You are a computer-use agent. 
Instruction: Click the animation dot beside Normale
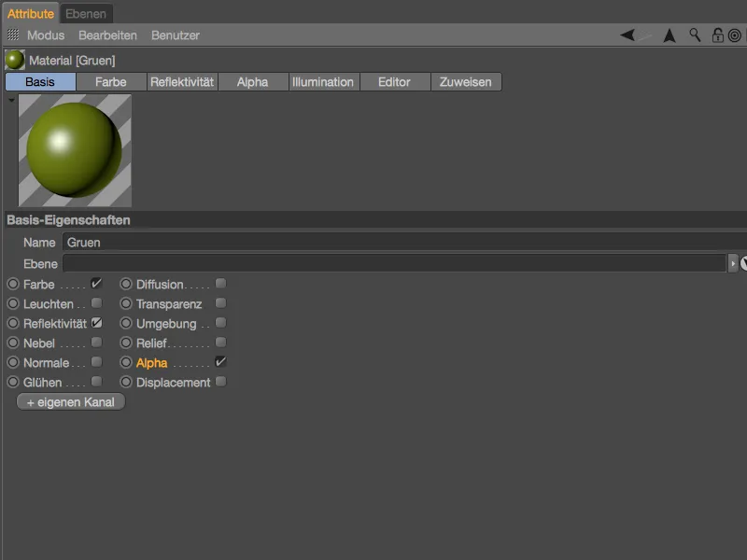pyautogui.click(x=13, y=362)
